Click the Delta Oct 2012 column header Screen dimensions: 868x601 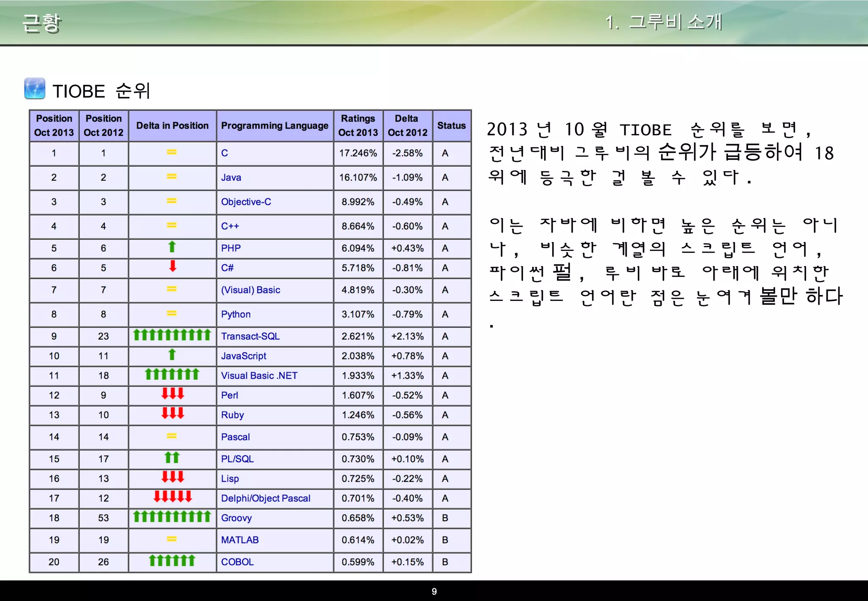[x=408, y=125]
